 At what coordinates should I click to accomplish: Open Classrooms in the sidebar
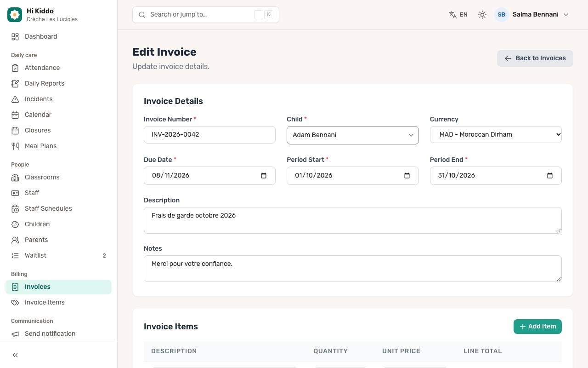[x=58, y=177]
